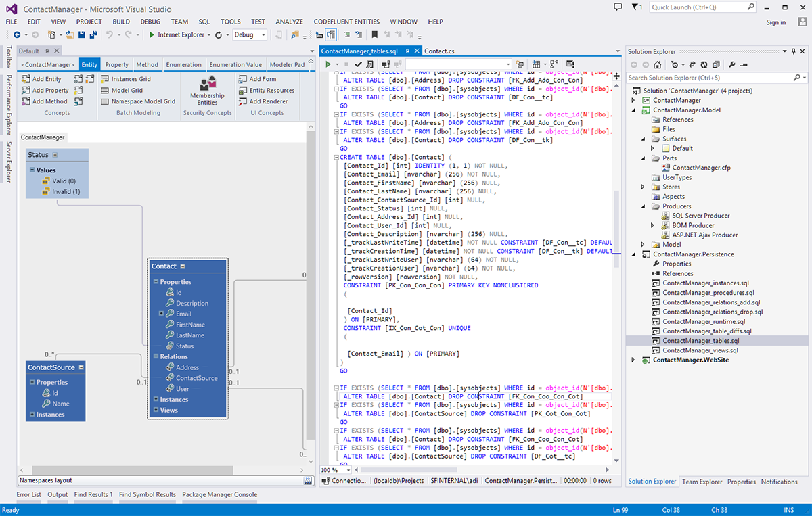This screenshot has height=516, width=812.
Task: Click the Properties wrench icon in Solution Explorer
Action: click(x=732, y=65)
